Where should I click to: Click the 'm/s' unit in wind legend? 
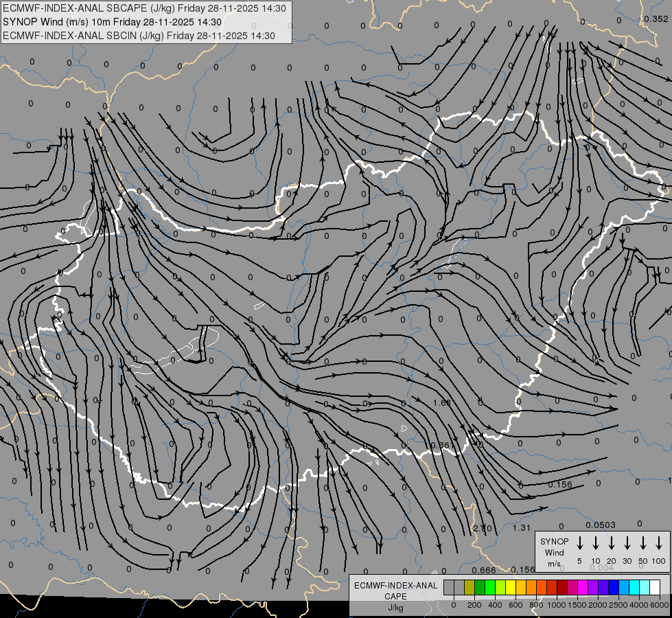coord(554,564)
